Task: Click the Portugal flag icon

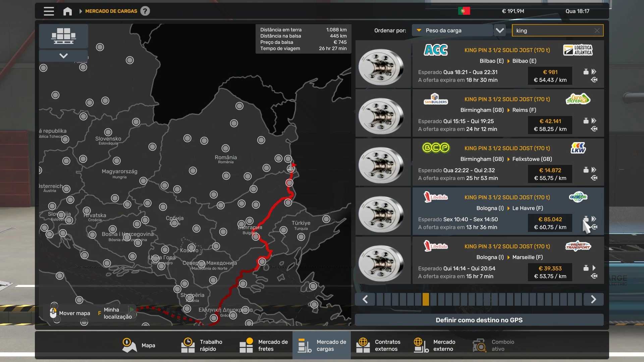Action: 464,11
